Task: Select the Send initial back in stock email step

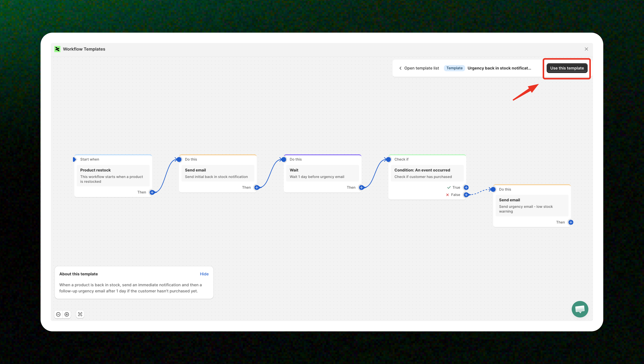Action: (218, 173)
